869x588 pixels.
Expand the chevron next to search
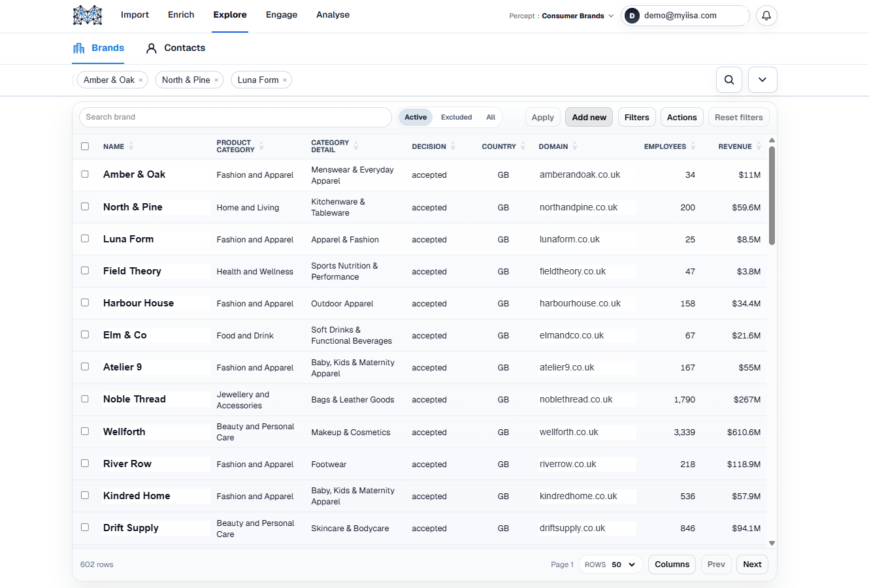coord(762,80)
